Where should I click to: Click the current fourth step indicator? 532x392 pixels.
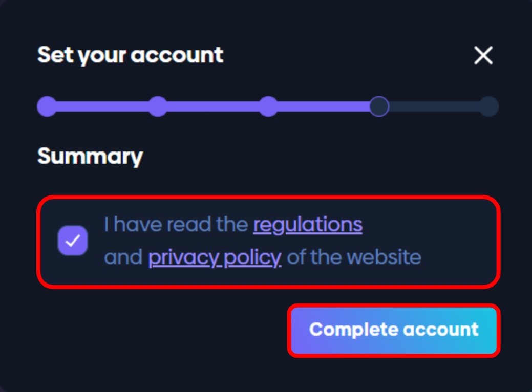tap(379, 106)
